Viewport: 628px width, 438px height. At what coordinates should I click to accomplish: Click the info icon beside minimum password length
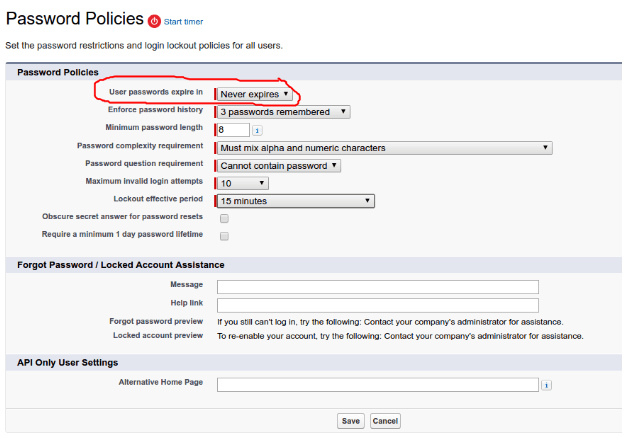257,129
